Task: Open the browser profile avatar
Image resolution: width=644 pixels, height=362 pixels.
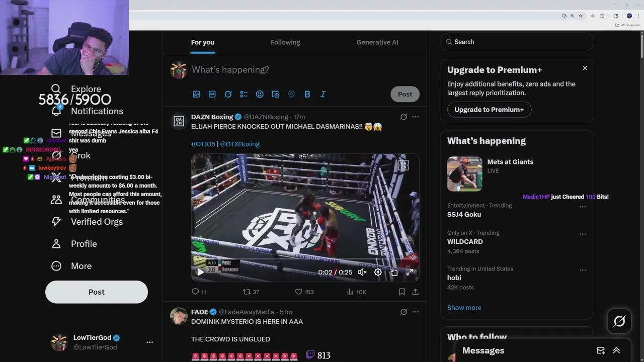Action: pos(629,16)
